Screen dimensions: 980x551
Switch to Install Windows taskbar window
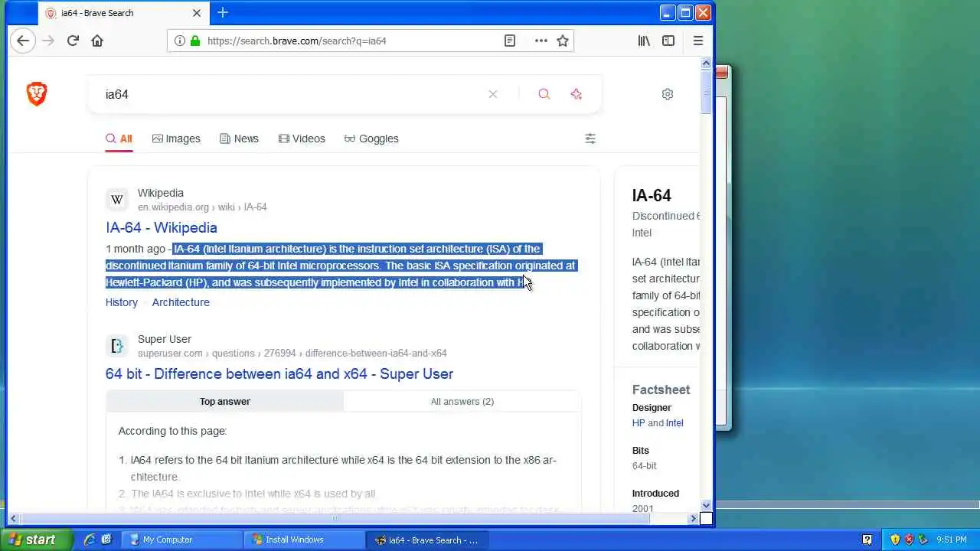click(304, 540)
